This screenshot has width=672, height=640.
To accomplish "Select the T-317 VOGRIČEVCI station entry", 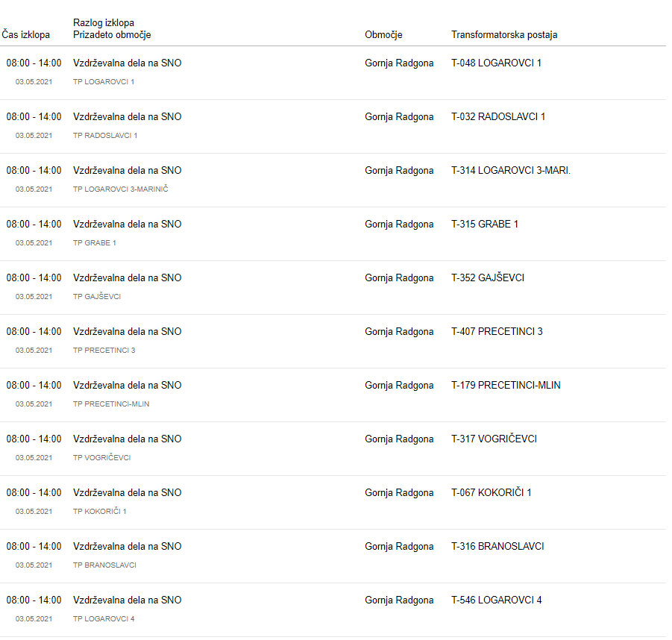I will pyautogui.click(x=494, y=439).
